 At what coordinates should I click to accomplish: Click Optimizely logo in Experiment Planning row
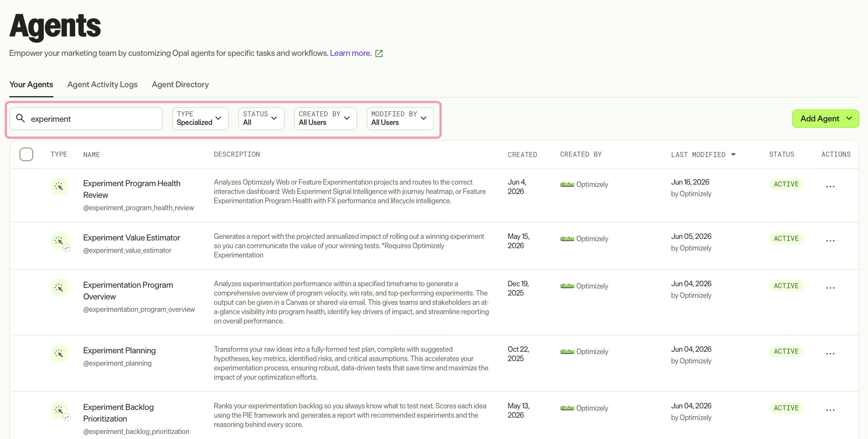click(x=567, y=352)
